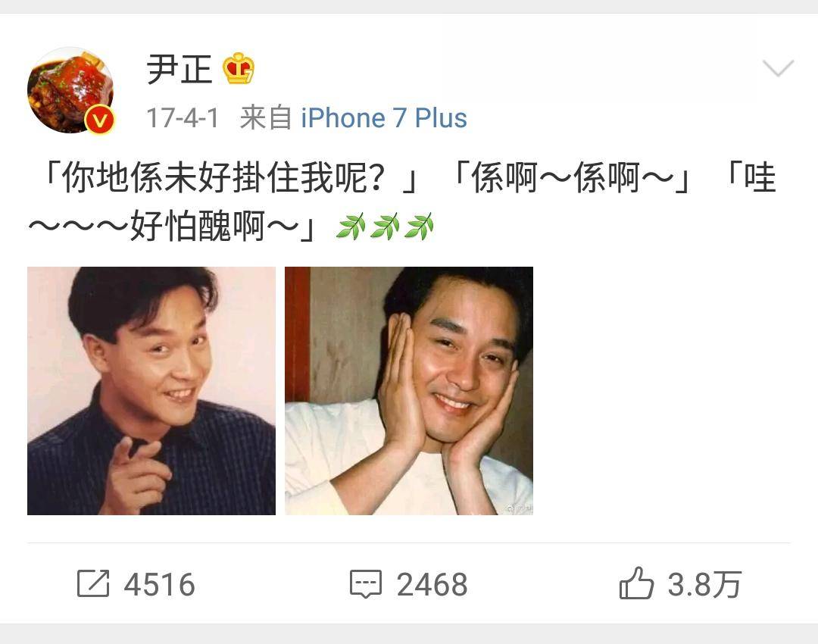Click the 3.8万 likes count

point(704,584)
